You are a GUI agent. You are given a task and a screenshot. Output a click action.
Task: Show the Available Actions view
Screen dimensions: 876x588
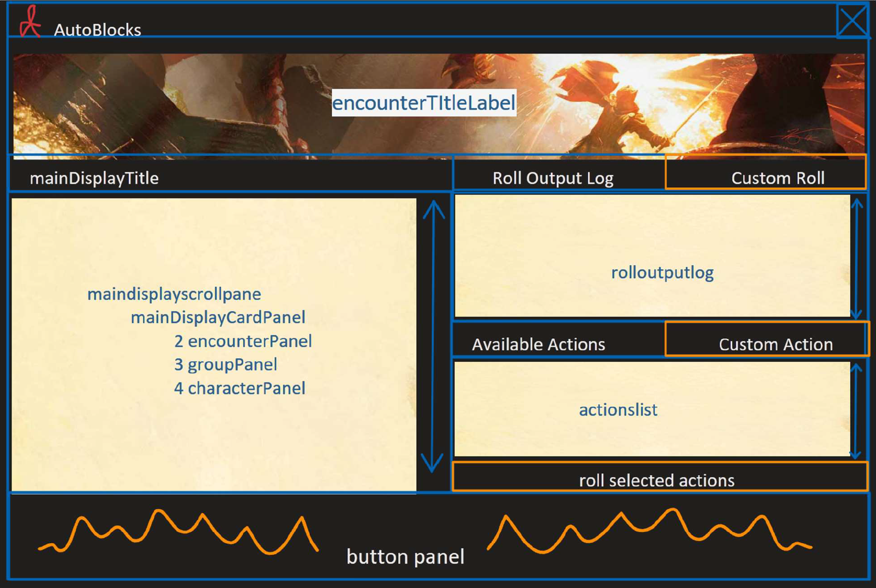539,344
